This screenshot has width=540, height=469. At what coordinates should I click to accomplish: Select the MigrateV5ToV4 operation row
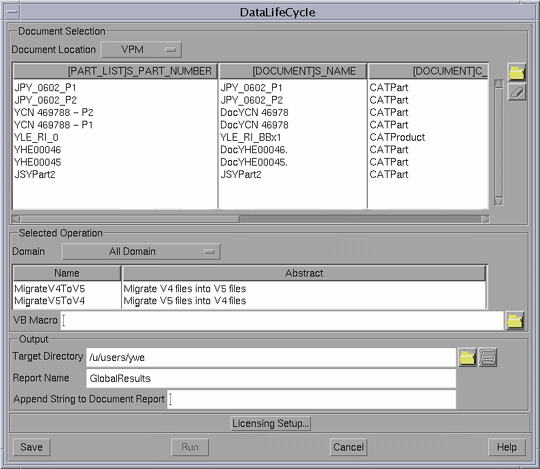click(250, 301)
